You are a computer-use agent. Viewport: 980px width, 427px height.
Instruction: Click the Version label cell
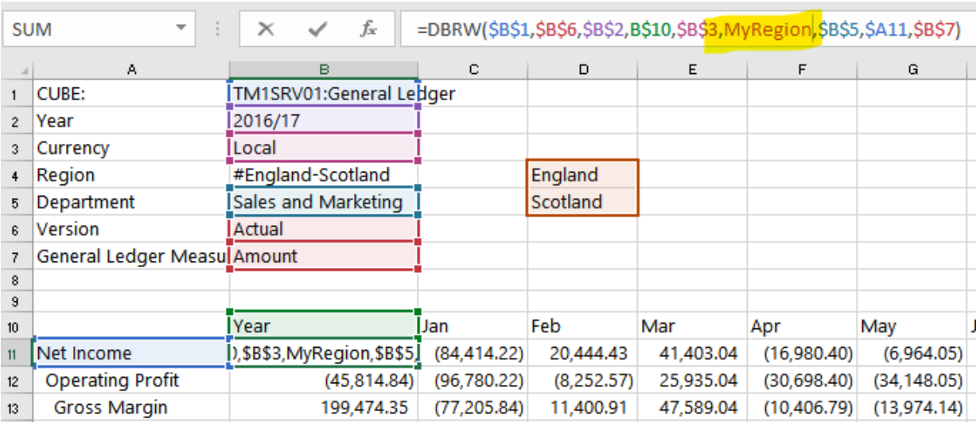130,229
